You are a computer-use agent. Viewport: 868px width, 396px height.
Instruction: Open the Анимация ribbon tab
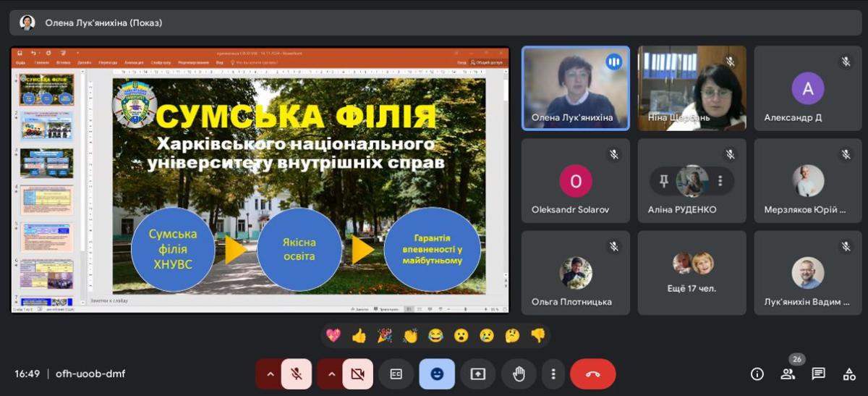[134, 63]
